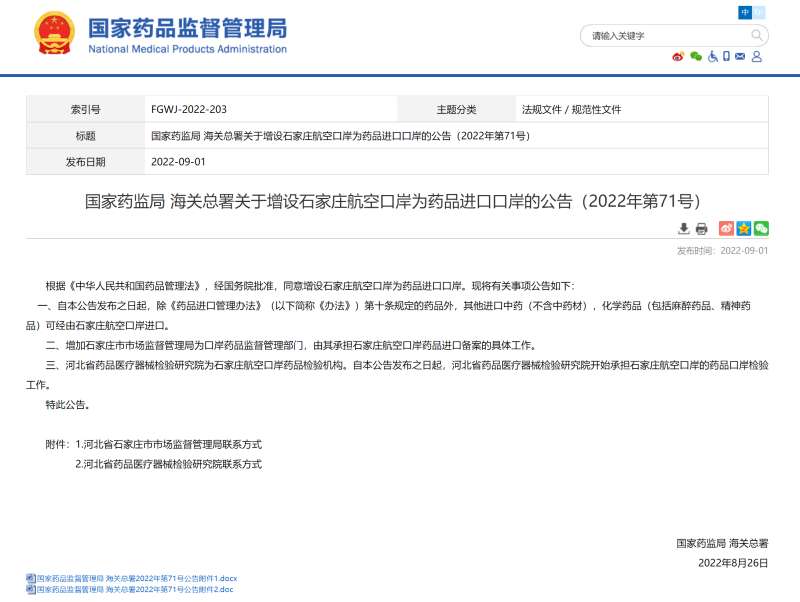Share article via red Weibo button
Image resolution: width=800 pixels, height=602 pixels.
tap(727, 229)
